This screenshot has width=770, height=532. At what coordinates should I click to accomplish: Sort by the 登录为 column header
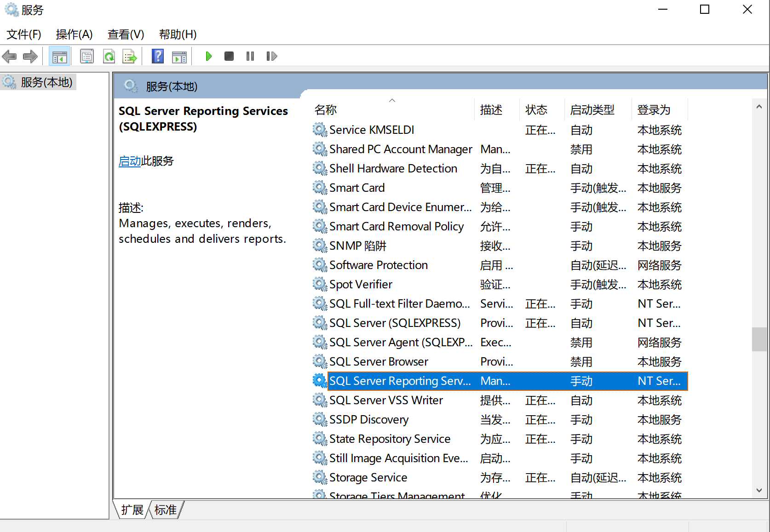pyautogui.click(x=660, y=110)
